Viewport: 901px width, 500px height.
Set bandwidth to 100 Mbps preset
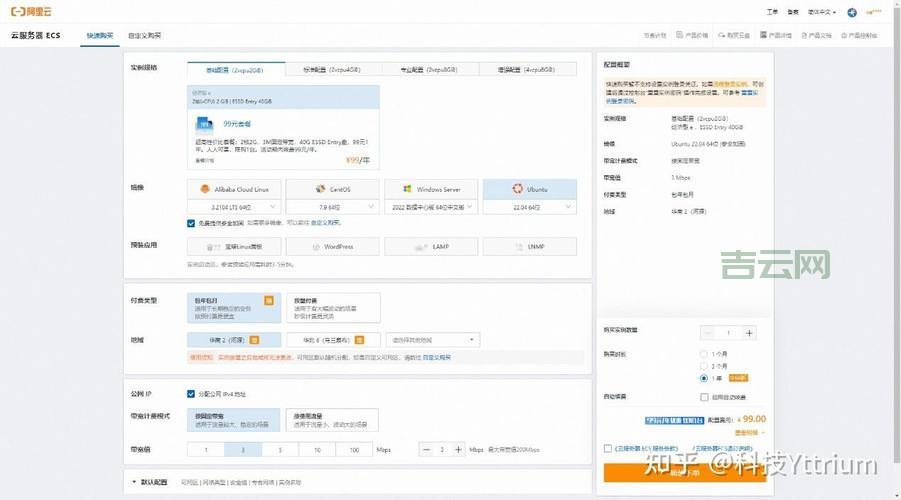point(354,450)
